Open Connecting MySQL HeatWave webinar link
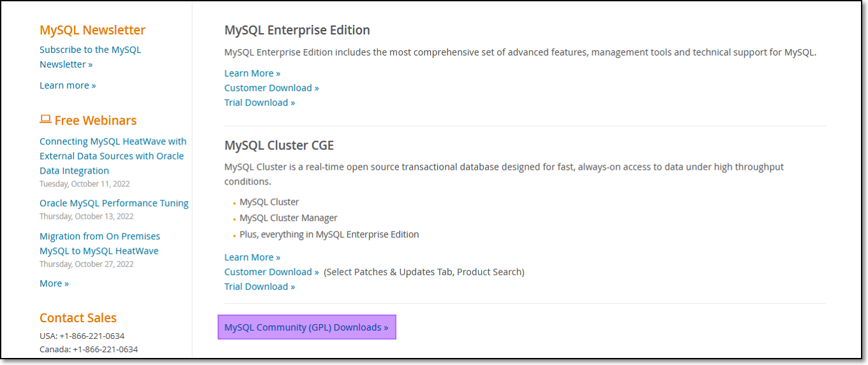 [x=112, y=156]
